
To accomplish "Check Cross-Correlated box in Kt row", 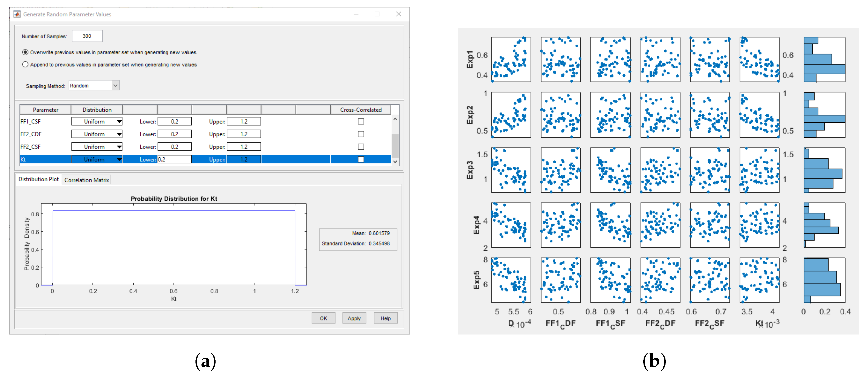I will click(x=361, y=159).
